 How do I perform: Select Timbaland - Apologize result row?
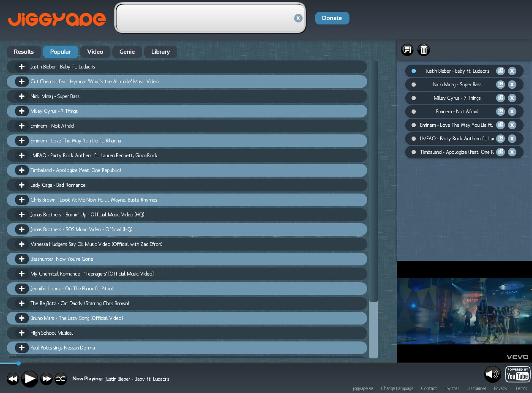pos(187,170)
